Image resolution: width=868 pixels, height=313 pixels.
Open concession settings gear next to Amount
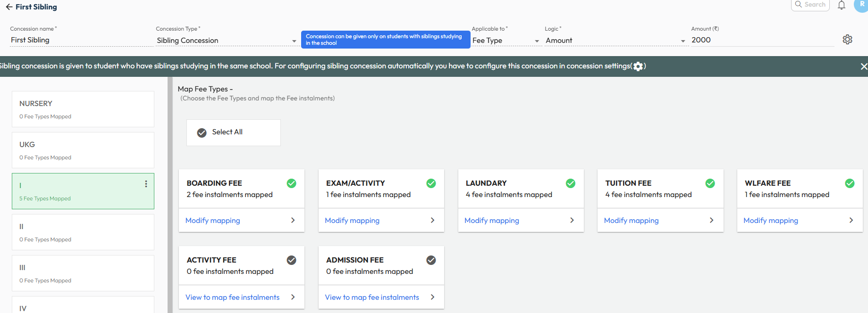[x=847, y=40]
